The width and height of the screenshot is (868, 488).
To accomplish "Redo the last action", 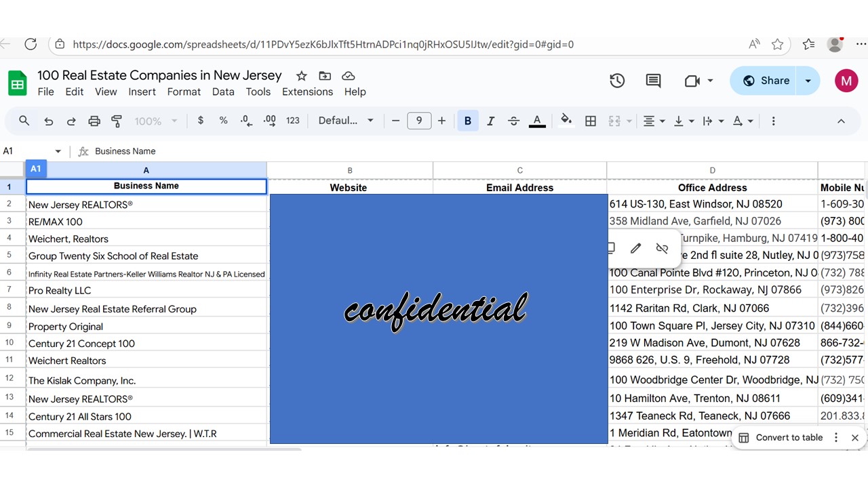I will click(x=71, y=121).
